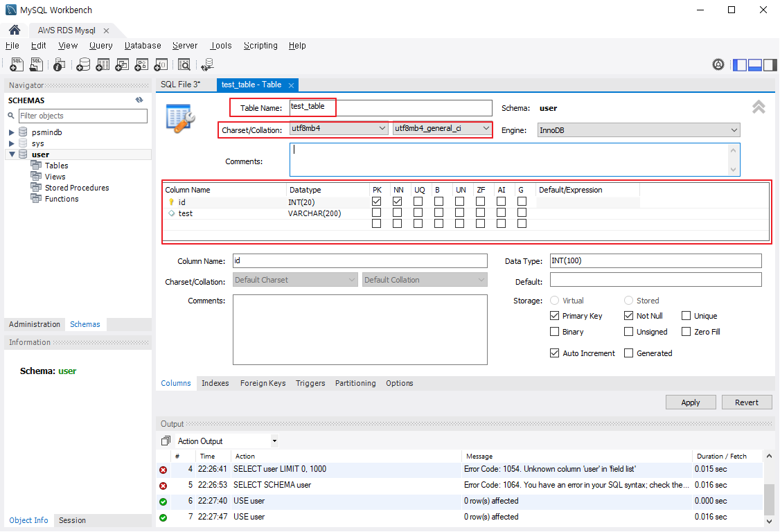780x532 pixels.
Task: Go to the Home screen tab icon
Action: click(15, 30)
